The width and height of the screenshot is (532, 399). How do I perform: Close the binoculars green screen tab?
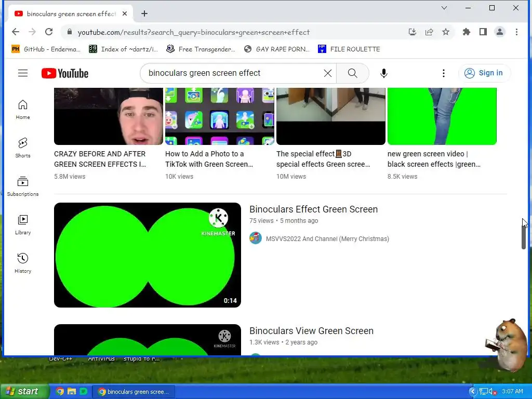pos(125,14)
